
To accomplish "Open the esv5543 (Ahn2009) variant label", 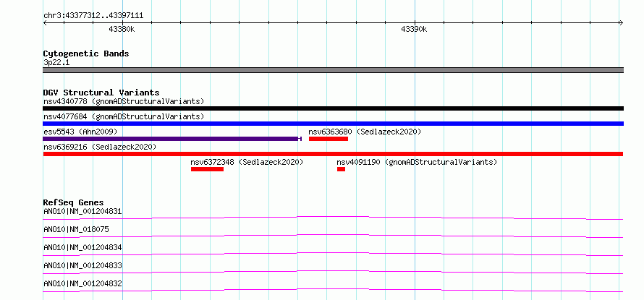I will [x=80, y=132].
